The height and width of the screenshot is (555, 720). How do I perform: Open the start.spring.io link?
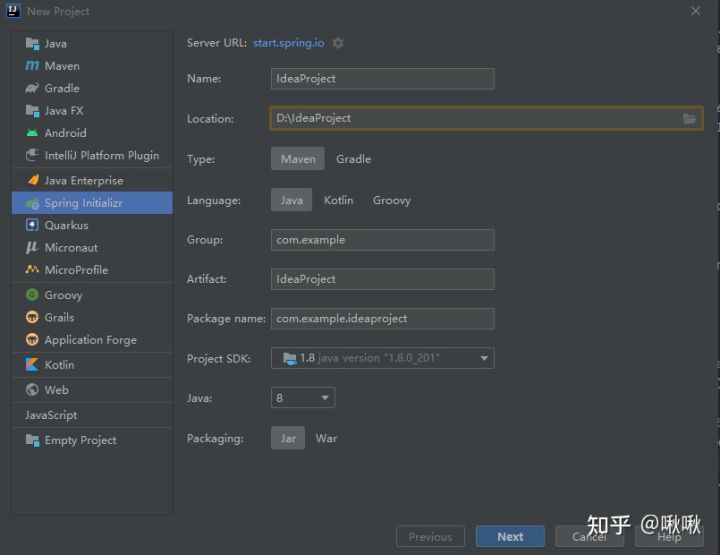[x=288, y=43]
